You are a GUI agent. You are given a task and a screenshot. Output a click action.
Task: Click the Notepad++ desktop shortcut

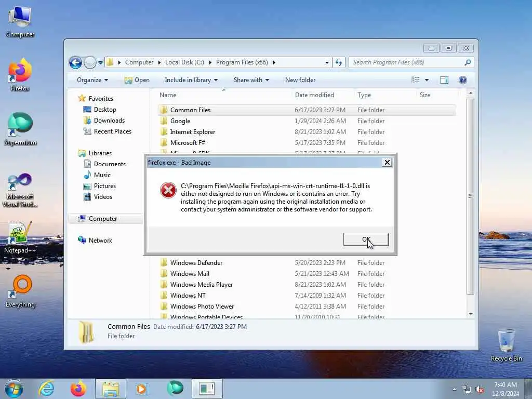(x=20, y=237)
